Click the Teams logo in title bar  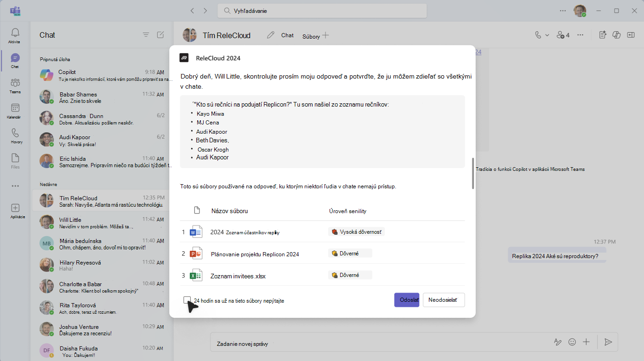pos(15,11)
